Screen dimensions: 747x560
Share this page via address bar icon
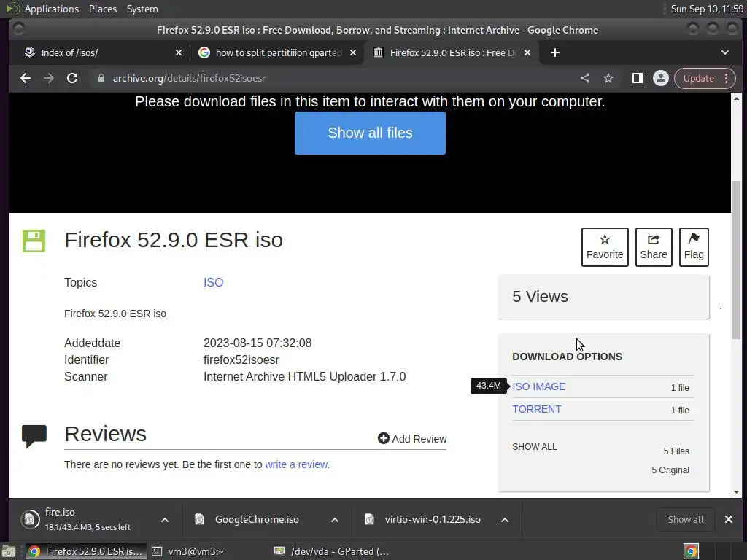tap(585, 78)
